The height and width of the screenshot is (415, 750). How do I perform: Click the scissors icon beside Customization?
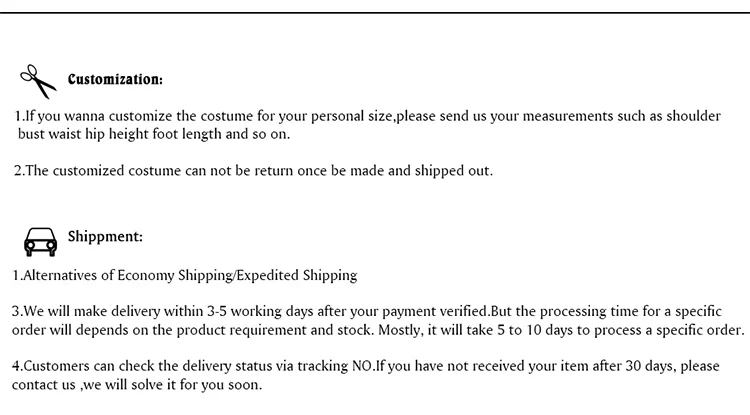(x=38, y=81)
